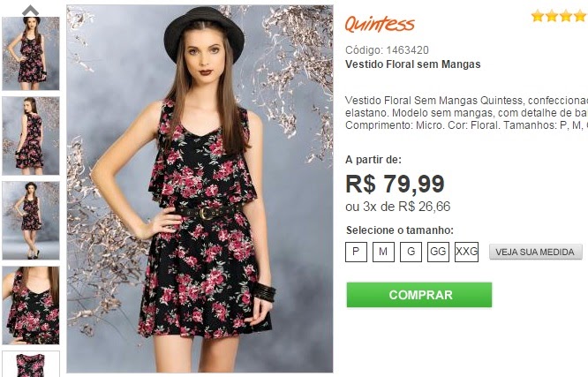Click the third gold rating star
This screenshot has width=588, height=377.
tap(566, 16)
